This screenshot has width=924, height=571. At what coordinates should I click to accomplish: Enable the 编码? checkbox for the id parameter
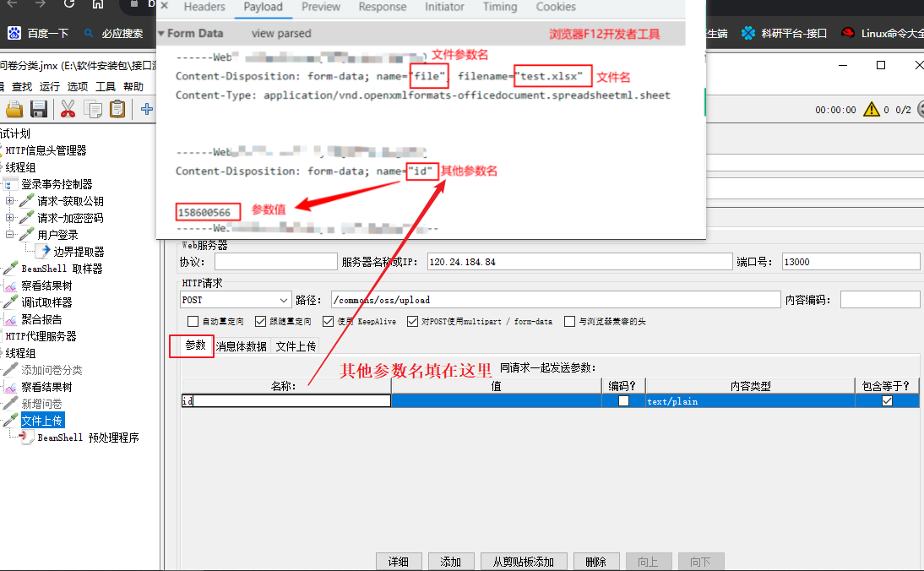pyautogui.click(x=623, y=400)
